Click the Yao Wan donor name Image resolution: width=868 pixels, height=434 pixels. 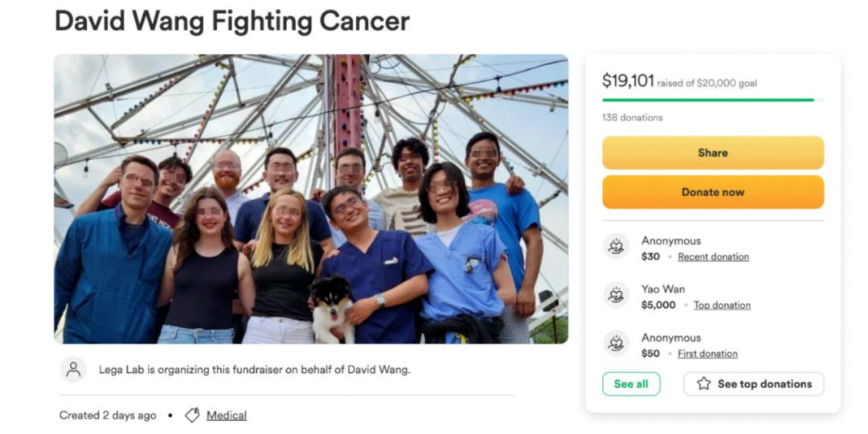pos(663,289)
